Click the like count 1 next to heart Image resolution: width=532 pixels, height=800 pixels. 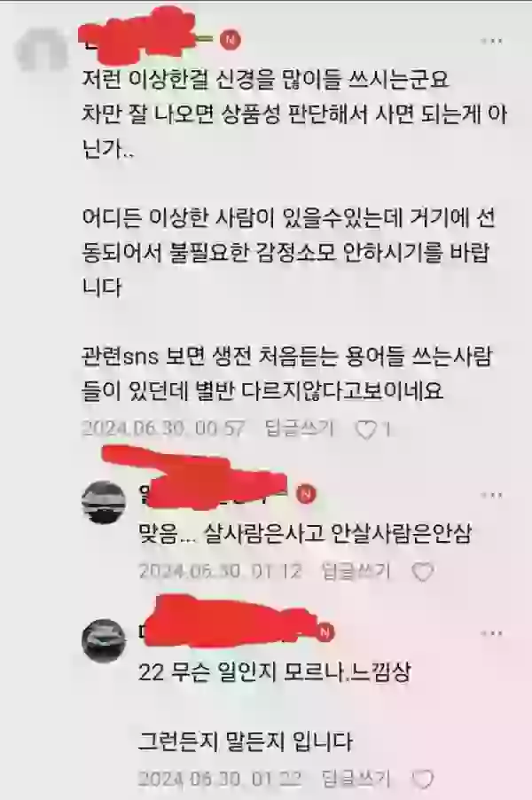387,429
